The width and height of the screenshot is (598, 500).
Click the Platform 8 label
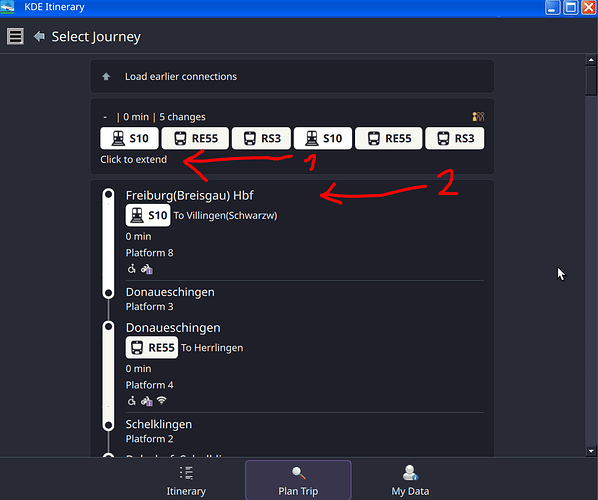coord(150,253)
